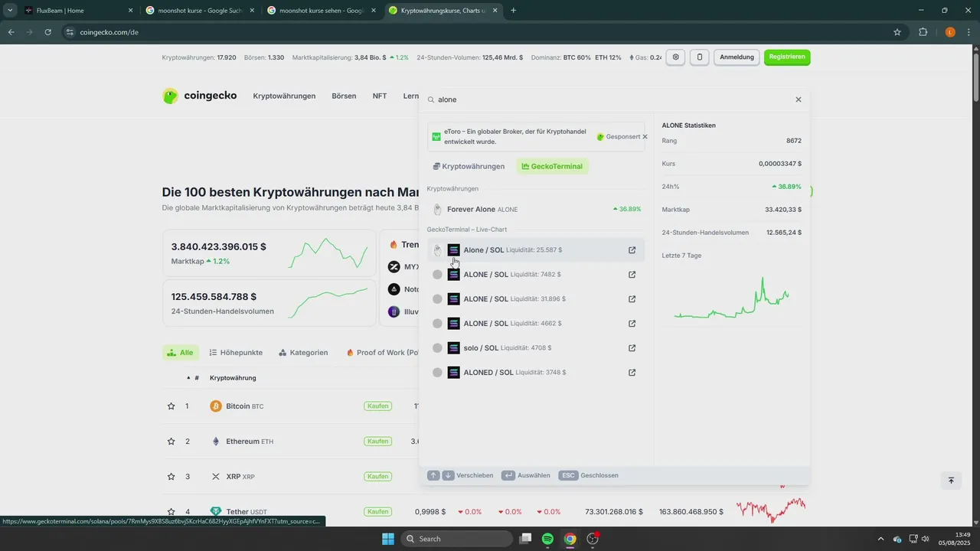Open Chrome profile avatar
The height and width of the screenshot is (551, 980).
(x=950, y=32)
